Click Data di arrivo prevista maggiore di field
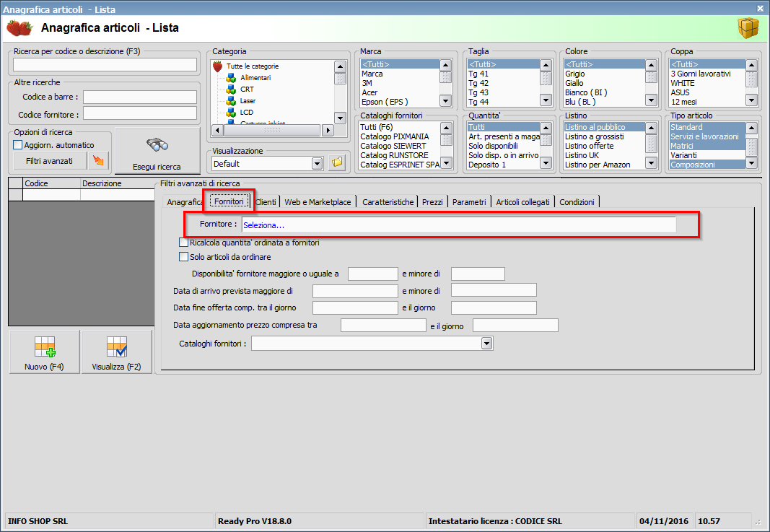770x532 pixels. (x=355, y=291)
